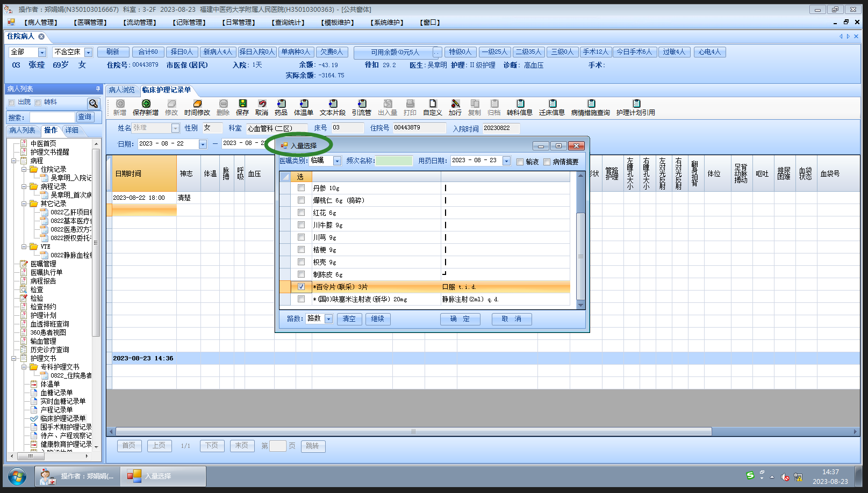Screen dimensions: 868x493
Task: Enable the 输液 checkbox in the dialog
Action: pyautogui.click(x=520, y=162)
